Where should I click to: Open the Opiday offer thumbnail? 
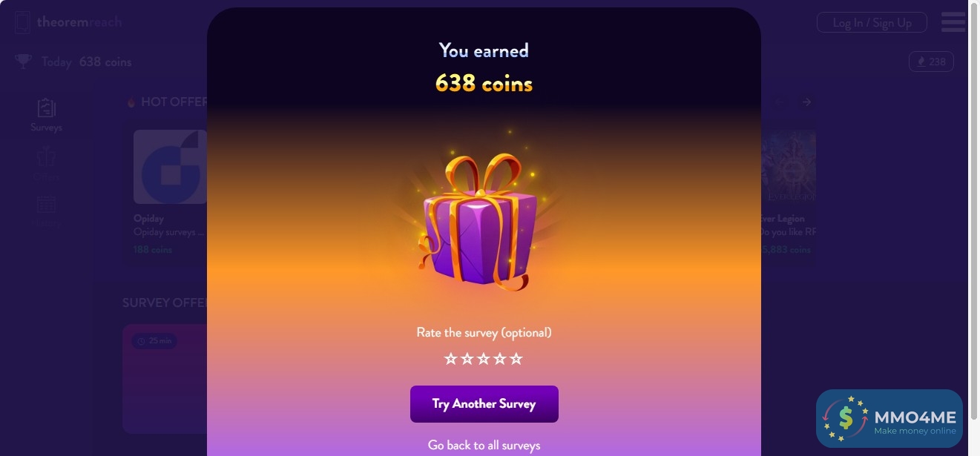coord(170,167)
